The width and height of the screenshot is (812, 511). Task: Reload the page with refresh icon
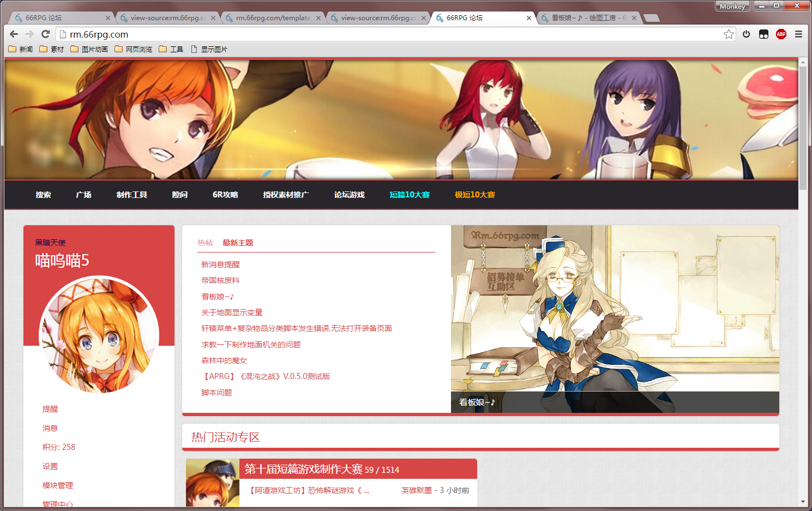point(45,34)
